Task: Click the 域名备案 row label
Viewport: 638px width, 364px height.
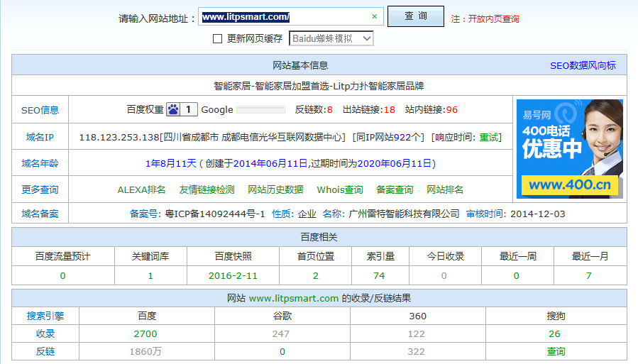Action: click(x=40, y=214)
